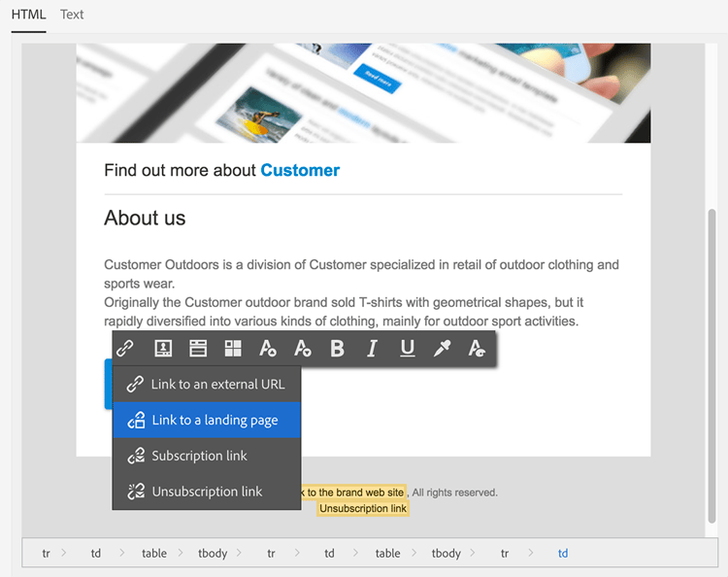
Task: Click the insert link icon in toolbar
Action: click(125, 348)
